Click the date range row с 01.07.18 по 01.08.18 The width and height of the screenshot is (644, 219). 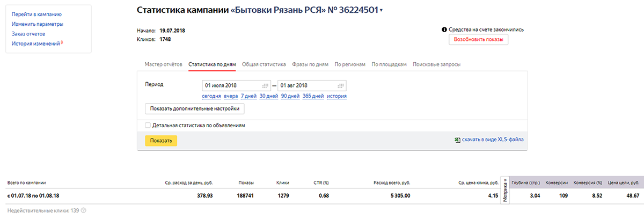click(x=33, y=195)
